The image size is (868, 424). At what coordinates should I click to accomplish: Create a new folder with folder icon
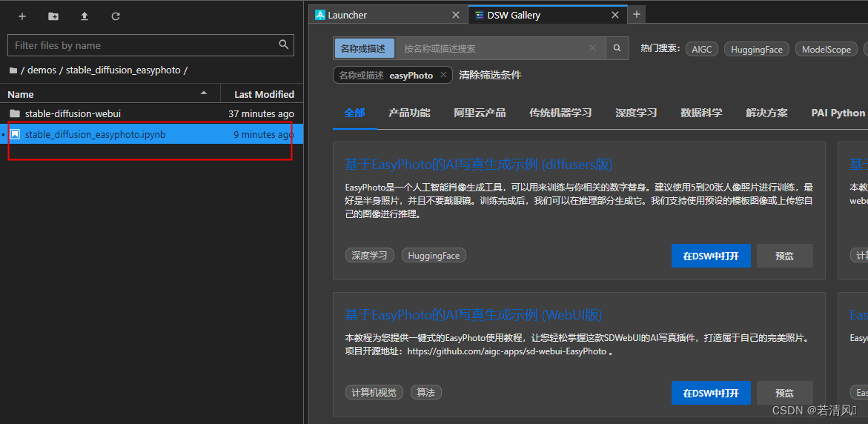(53, 16)
